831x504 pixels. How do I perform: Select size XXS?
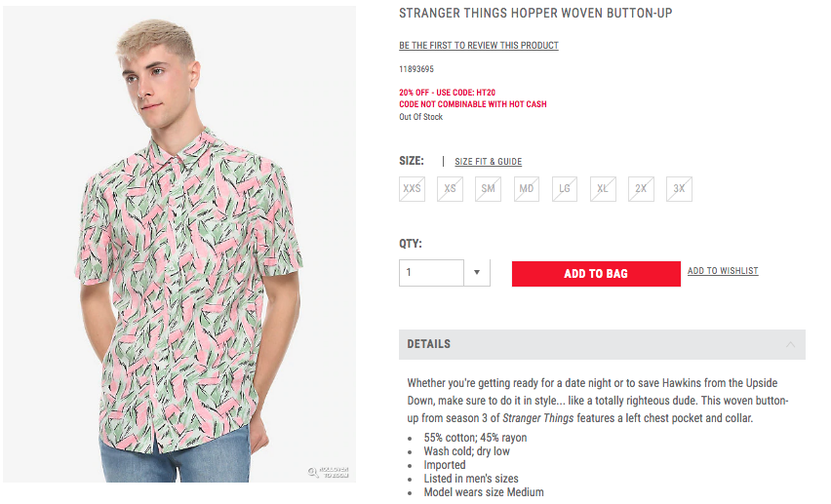(412, 188)
